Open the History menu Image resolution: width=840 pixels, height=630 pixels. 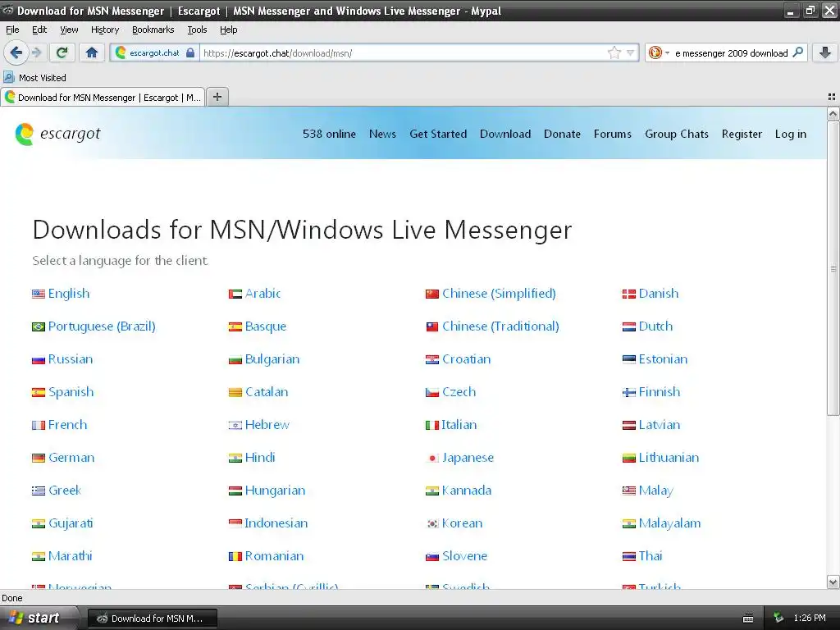[105, 30]
